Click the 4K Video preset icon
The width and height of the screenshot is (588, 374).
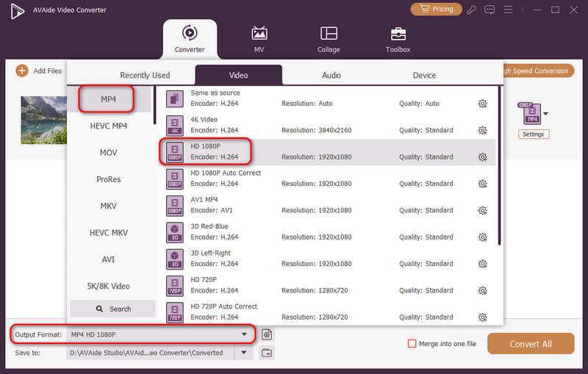(175, 126)
